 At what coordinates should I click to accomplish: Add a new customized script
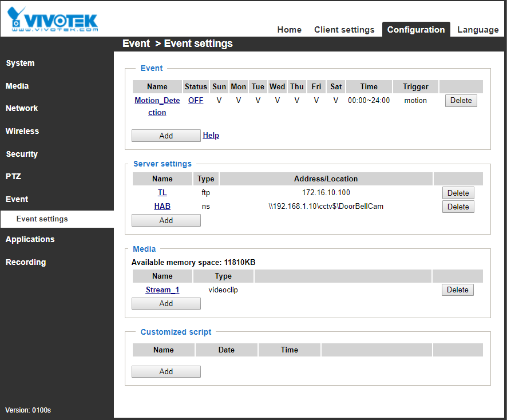(x=166, y=371)
